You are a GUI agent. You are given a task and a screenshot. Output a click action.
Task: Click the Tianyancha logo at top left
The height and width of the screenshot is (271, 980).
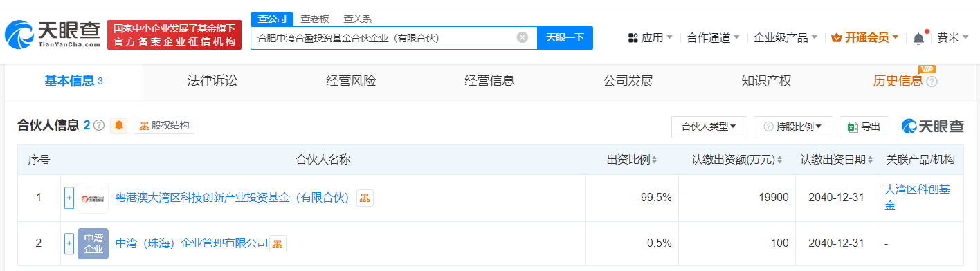[53, 34]
